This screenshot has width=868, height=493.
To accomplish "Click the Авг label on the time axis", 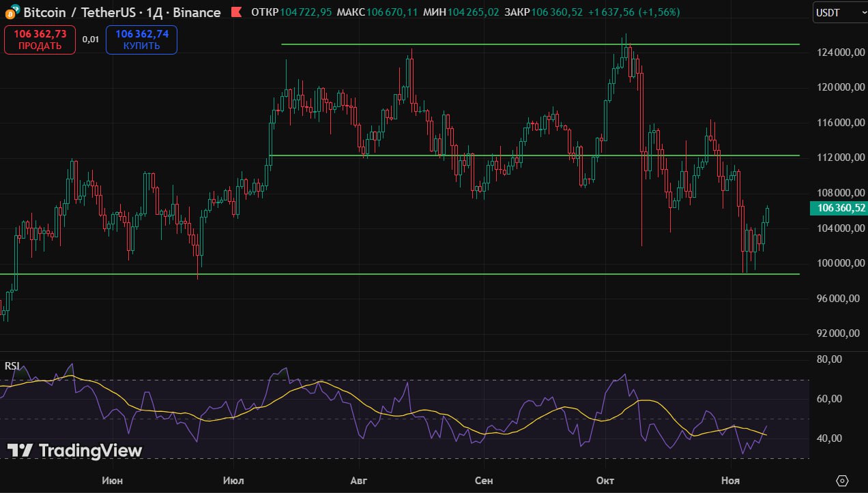I will point(358,481).
